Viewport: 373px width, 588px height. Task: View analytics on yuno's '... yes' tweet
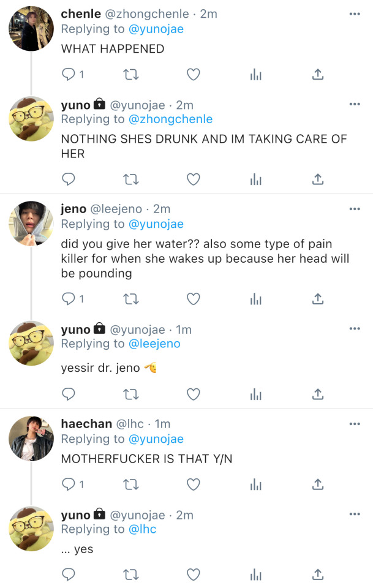pyautogui.click(x=256, y=575)
